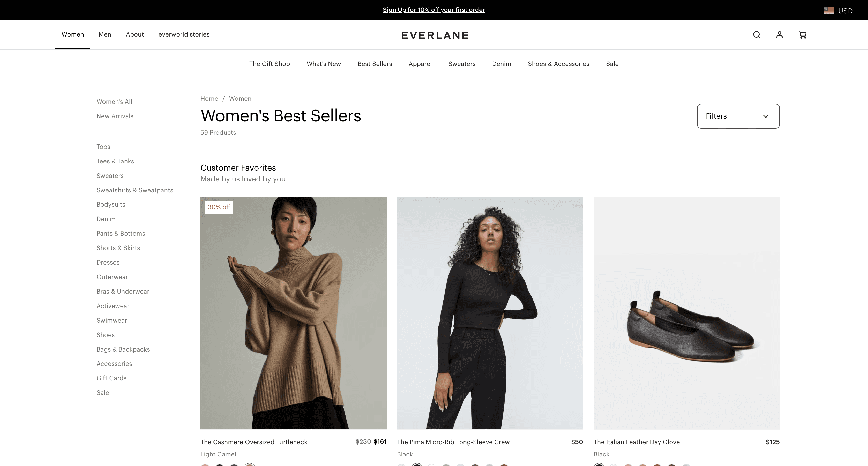Click the US flag currency icon

(829, 11)
